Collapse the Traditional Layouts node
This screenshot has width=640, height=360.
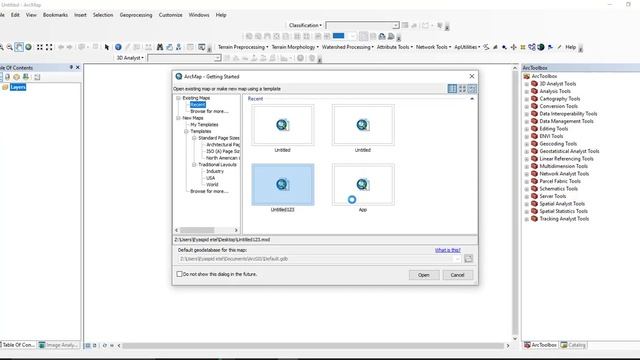tap(194, 164)
